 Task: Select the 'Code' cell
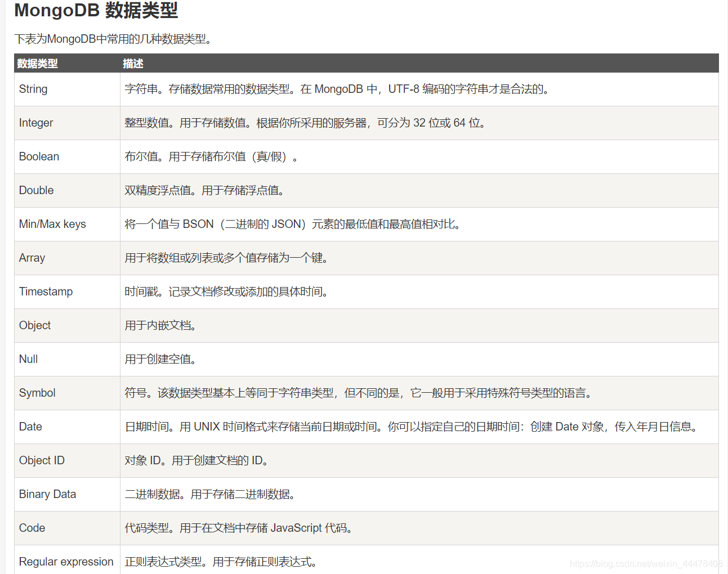[67, 528]
